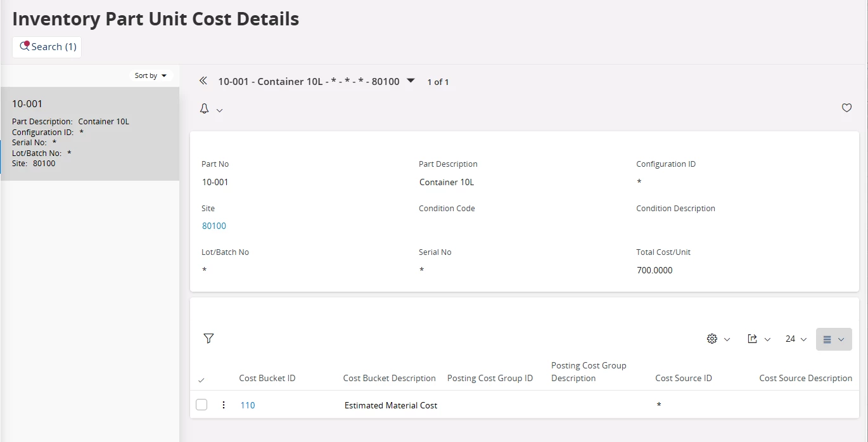This screenshot has width=868, height=442.
Task: Open the Sort by dropdown
Action: [151, 75]
